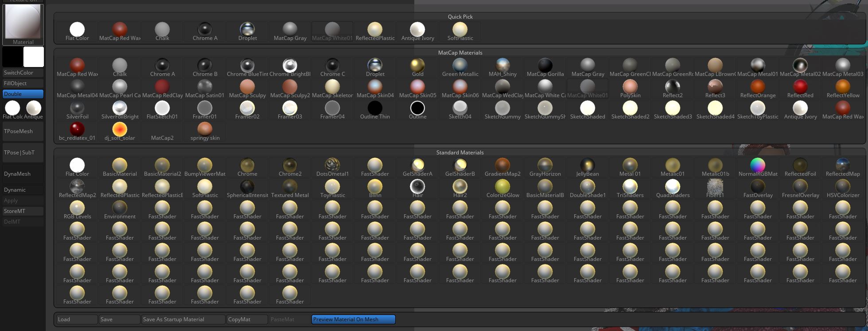Pick the SilverFoil material
The height and width of the screenshot is (331, 868).
pyautogui.click(x=77, y=110)
